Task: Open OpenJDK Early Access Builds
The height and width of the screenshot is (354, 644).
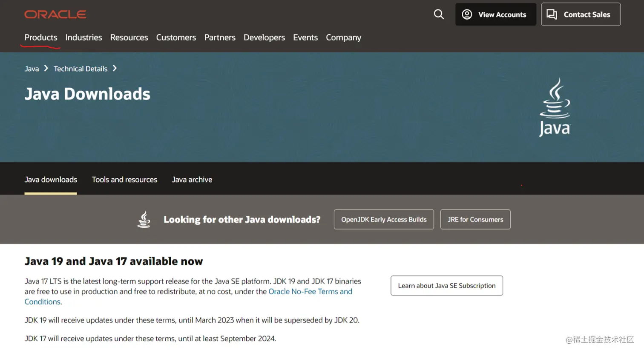Action: coord(384,219)
